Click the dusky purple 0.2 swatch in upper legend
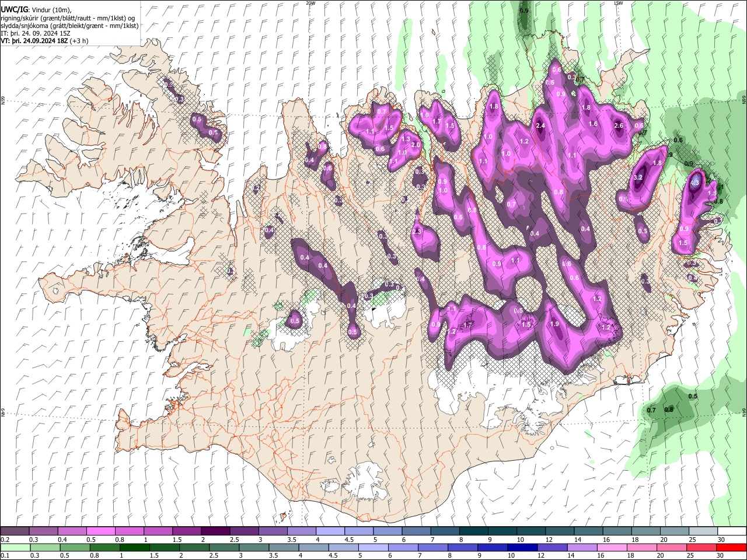The height and width of the screenshot is (560, 747). point(15,531)
